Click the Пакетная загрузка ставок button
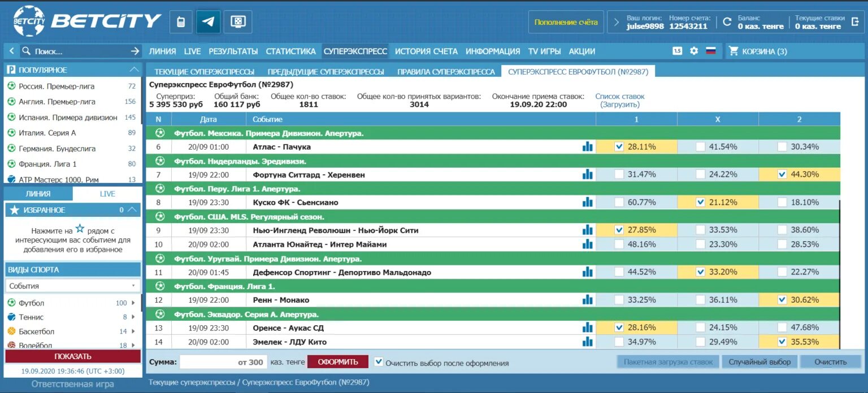This screenshot has width=868, height=393. tap(667, 362)
